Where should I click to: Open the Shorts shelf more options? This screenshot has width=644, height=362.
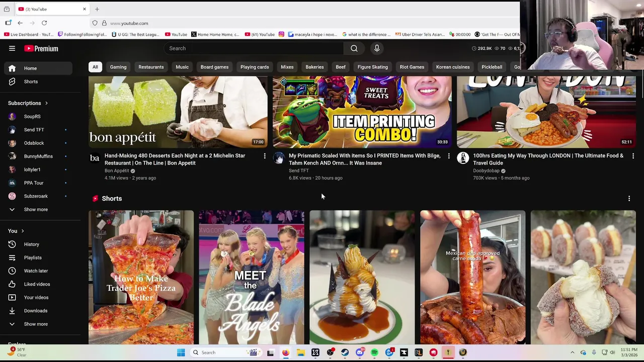[x=629, y=199]
